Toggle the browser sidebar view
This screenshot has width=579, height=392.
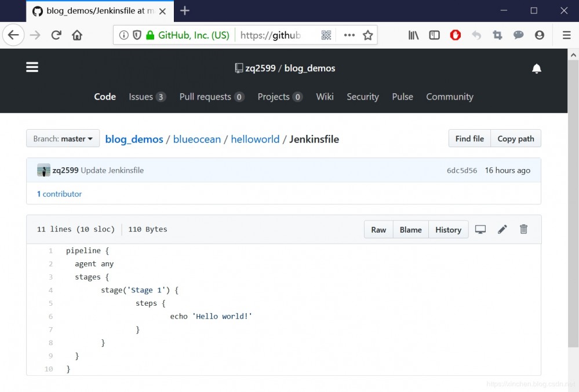(x=434, y=35)
